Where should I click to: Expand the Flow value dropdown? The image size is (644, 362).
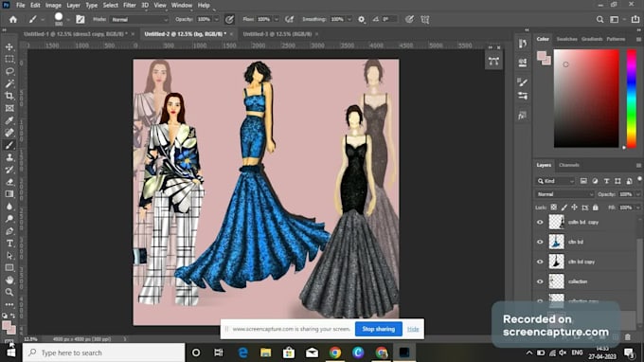point(277,19)
